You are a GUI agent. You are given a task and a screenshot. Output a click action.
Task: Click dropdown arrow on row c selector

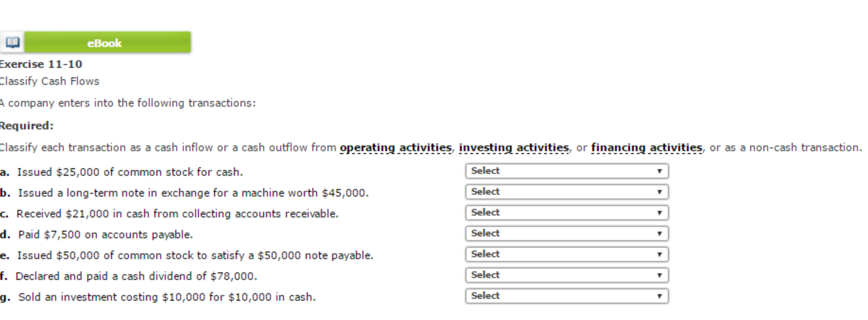point(659,213)
